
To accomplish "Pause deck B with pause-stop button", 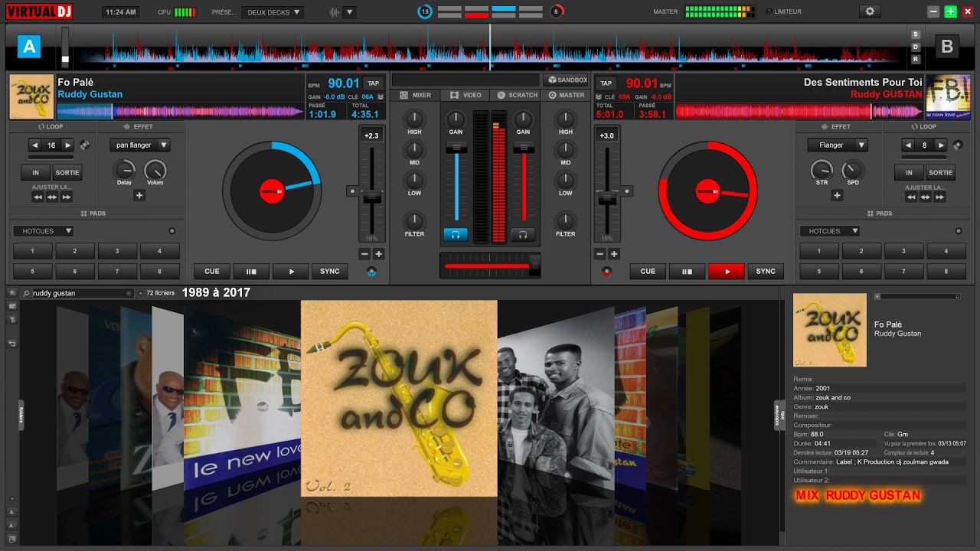I will (687, 272).
